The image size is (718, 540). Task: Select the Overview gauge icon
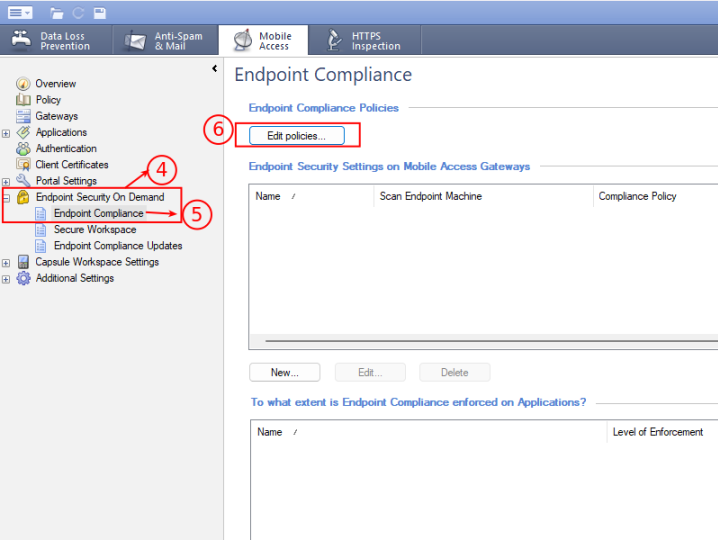(x=24, y=84)
